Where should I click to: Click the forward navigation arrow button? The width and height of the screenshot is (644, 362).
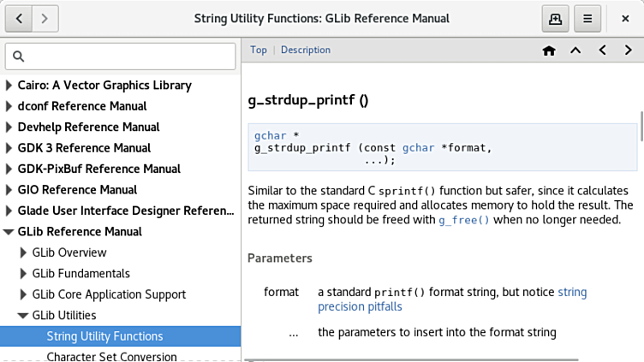[45, 17]
